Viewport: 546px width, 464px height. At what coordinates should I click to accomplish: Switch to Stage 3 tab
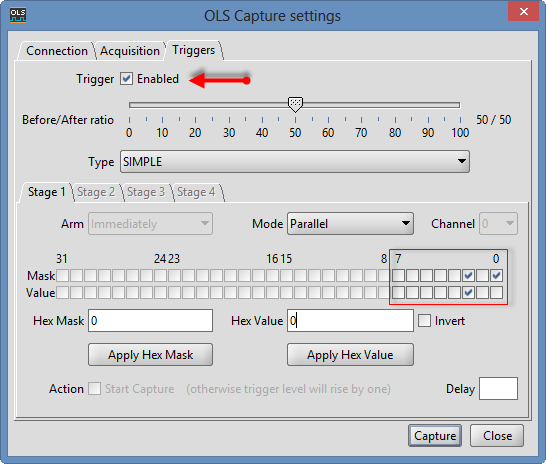tap(146, 192)
